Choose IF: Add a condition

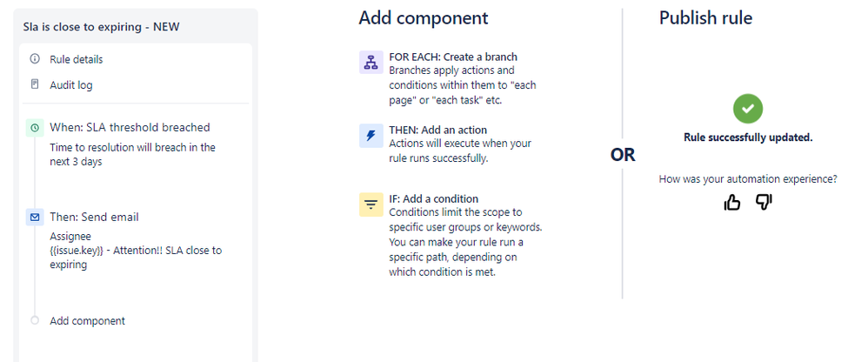[434, 198]
